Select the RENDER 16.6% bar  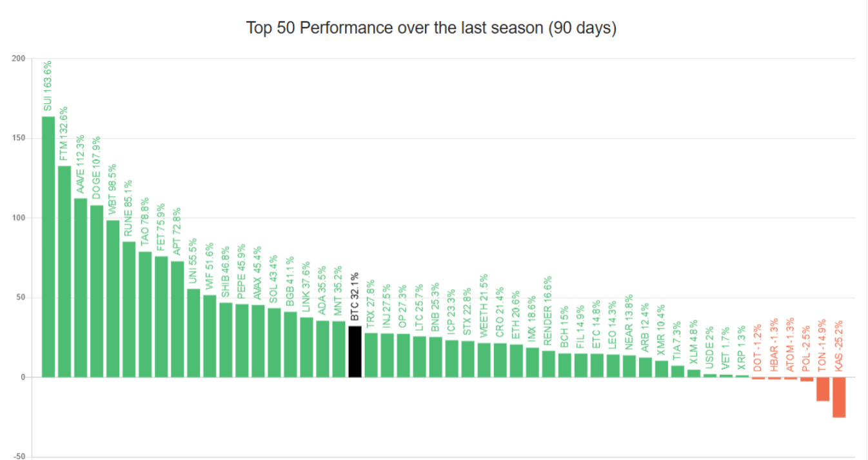coord(548,364)
